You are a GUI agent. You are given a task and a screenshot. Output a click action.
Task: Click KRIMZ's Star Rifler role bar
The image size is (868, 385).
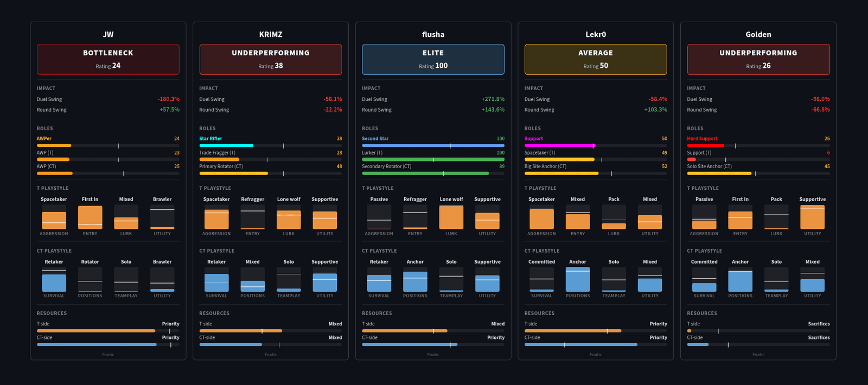(x=271, y=145)
